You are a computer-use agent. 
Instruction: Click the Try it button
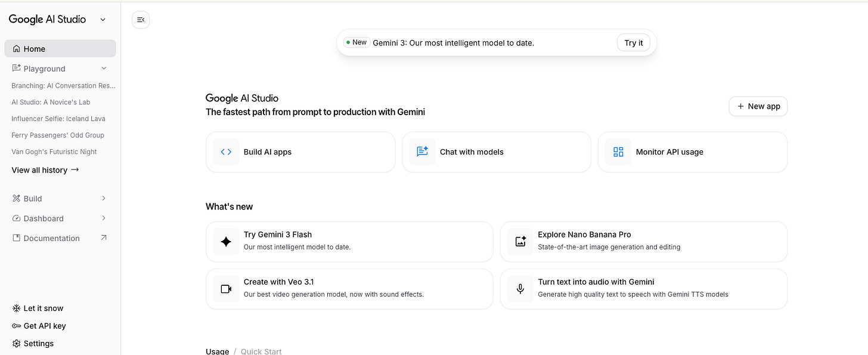tap(634, 43)
